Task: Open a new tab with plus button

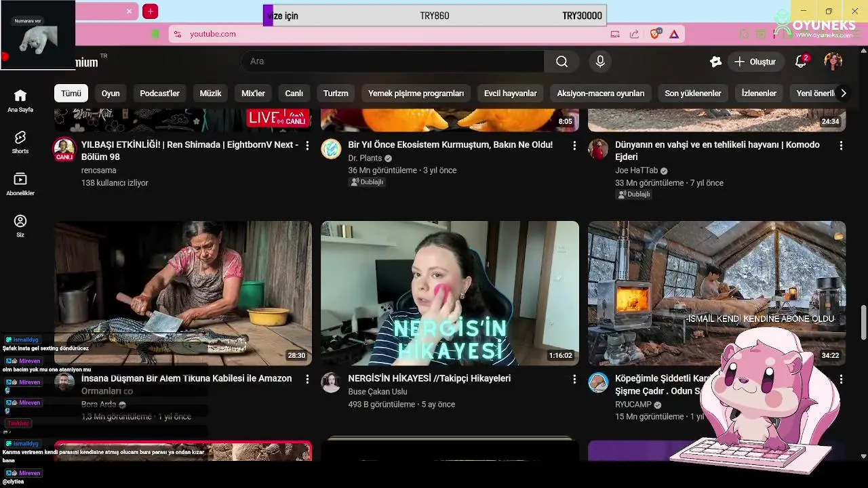Action: [x=151, y=12]
